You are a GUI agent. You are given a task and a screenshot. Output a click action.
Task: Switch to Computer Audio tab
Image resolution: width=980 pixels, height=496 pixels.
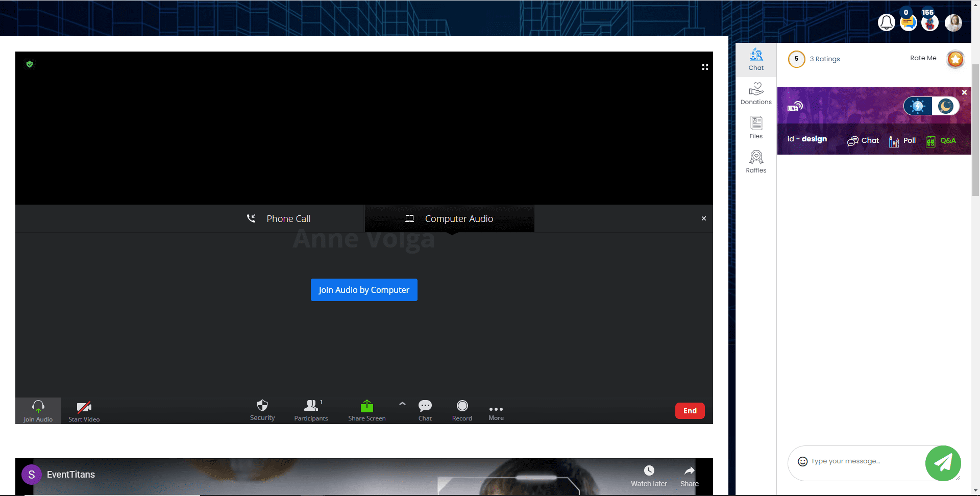click(x=449, y=218)
